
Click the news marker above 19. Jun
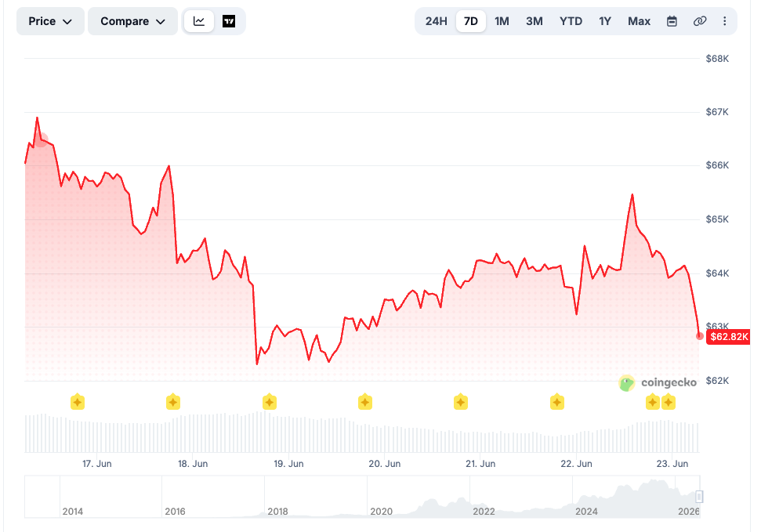click(x=270, y=402)
